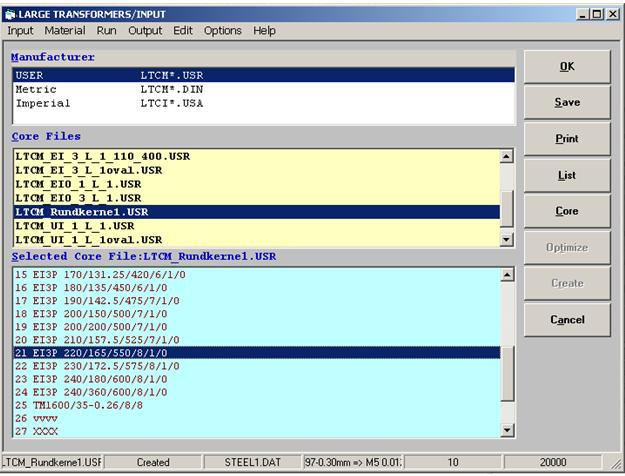
Task: Select row 27 XXXX
Action: tap(257, 431)
